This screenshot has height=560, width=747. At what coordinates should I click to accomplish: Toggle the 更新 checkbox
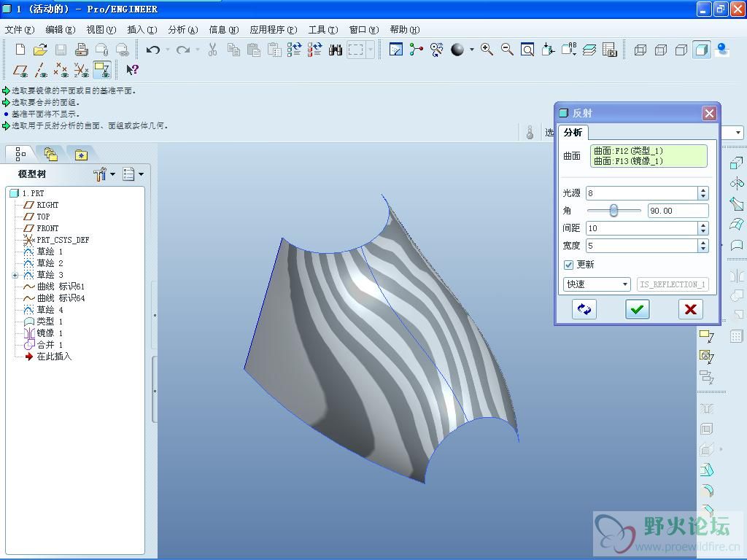point(568,265)
